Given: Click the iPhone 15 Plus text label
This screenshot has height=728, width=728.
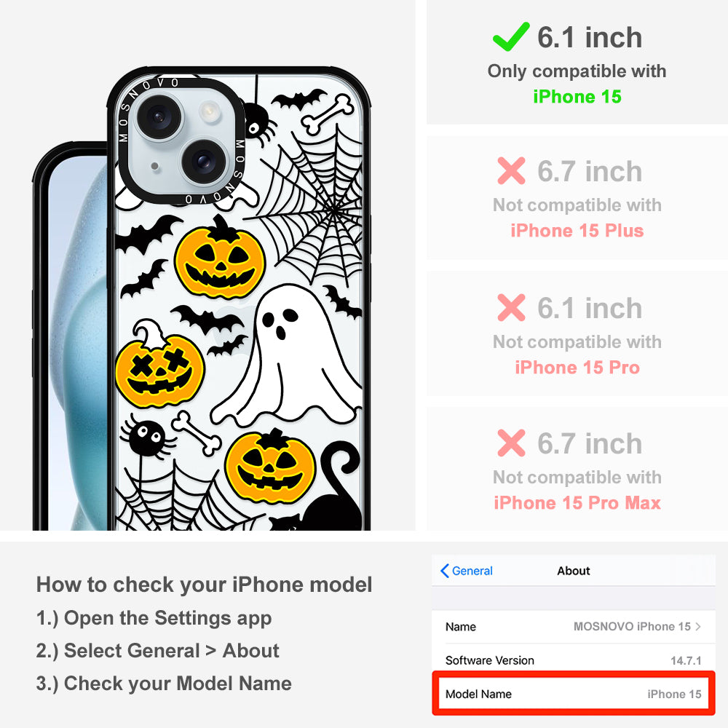Looking at the screenshot, I should 577,230.
